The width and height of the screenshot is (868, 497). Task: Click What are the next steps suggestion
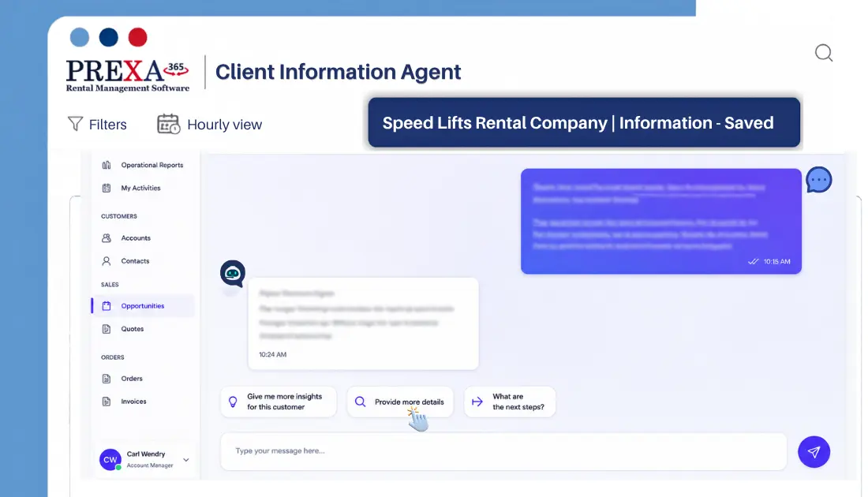point(510,402)
